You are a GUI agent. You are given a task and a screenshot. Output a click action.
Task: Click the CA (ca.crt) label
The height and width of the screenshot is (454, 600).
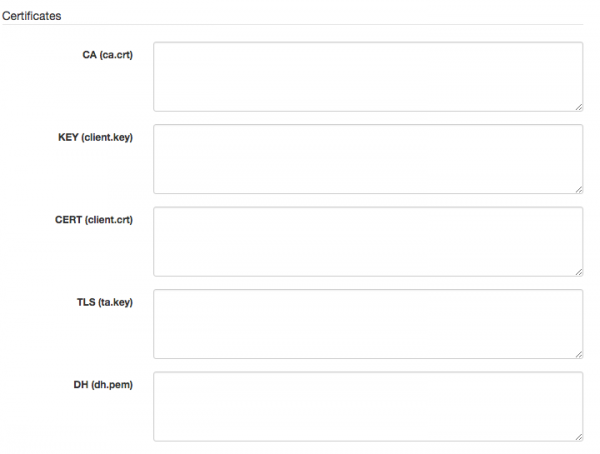pyautogui.click(x=108, y=55)
